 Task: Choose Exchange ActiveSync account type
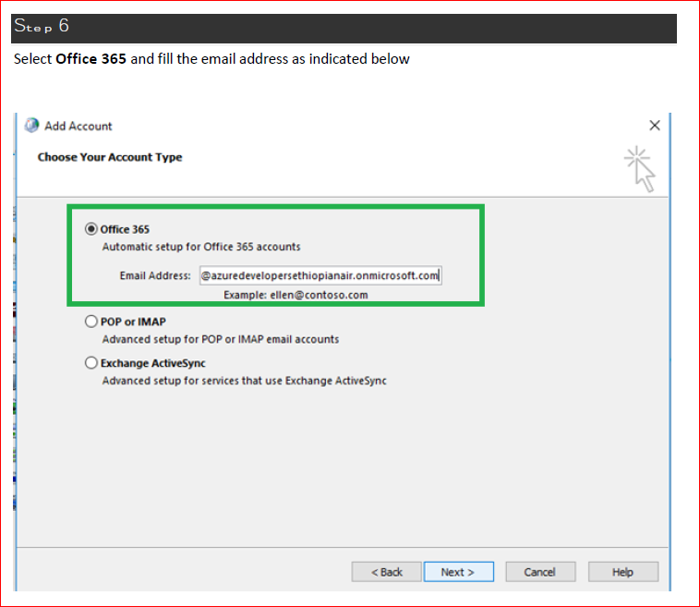pyautogui.click(x=91, y=363)
